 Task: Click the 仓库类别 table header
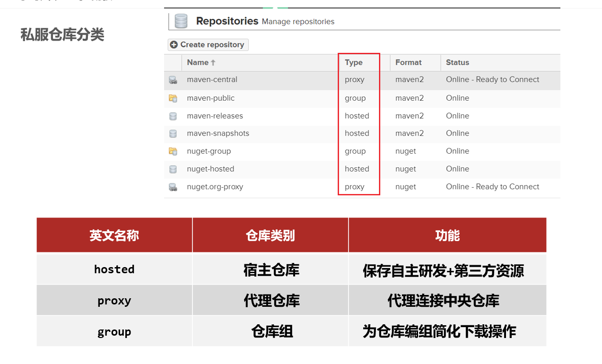(x=270, y=235)
